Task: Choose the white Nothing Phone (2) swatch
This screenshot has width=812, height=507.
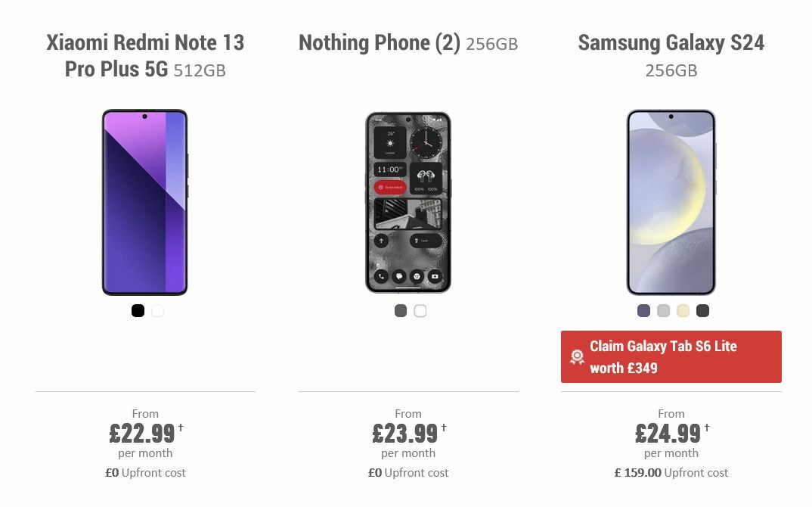Action: pyautogui.click(x=420, y=310)
